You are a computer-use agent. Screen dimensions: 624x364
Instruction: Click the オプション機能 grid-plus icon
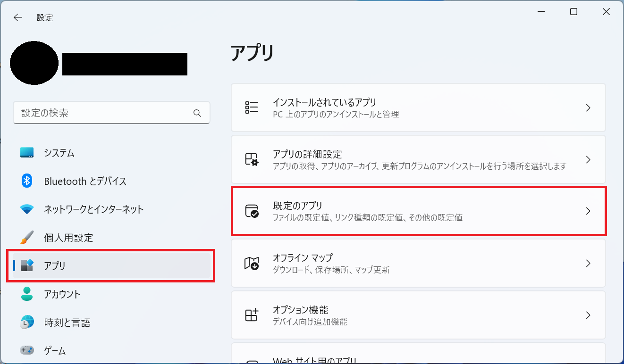[251, 315]
